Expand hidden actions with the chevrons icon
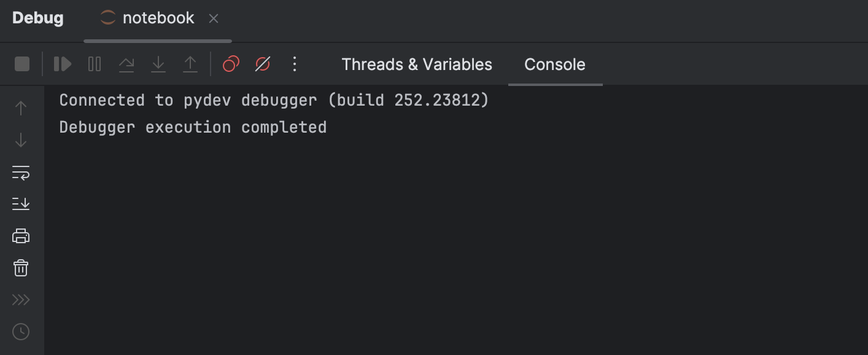This screenshot has width=868, height=355. click(x=21, y=300)
